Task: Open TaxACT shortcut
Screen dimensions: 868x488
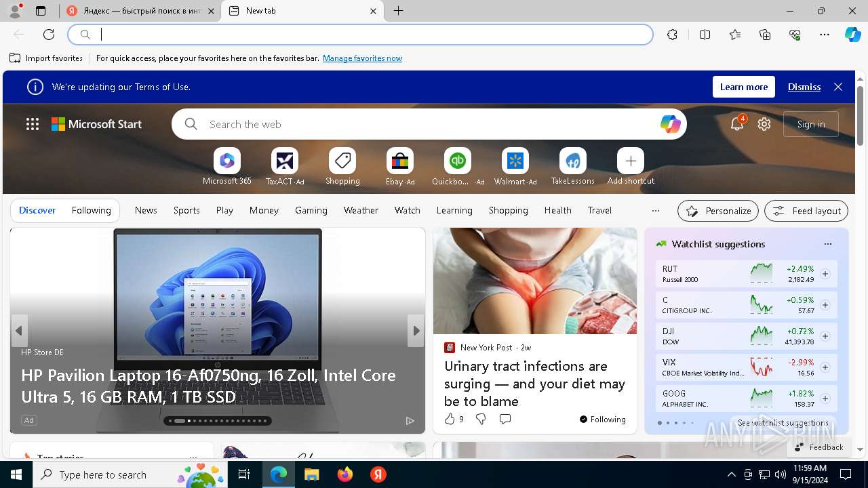Action: click(x=285, y=166)
